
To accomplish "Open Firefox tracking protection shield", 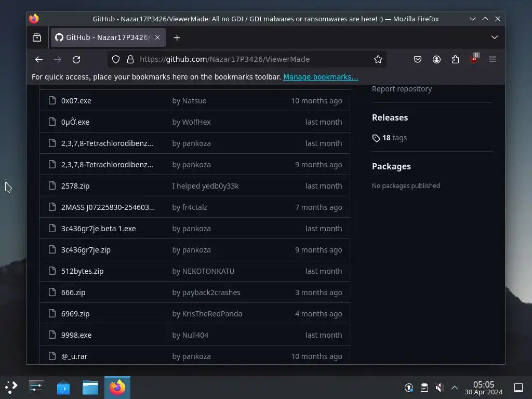I will tap(116, 59).
